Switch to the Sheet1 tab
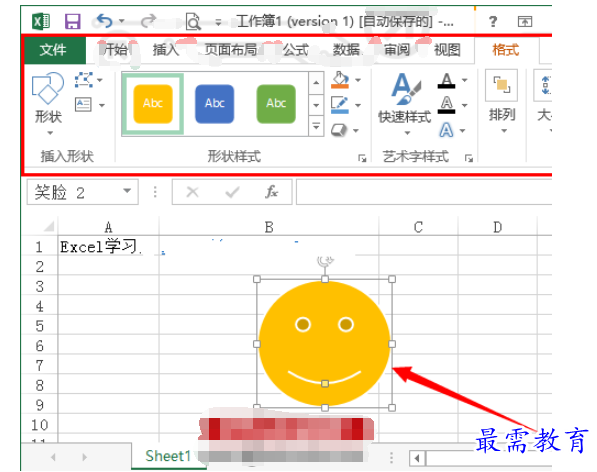Image resolution: width=597 pixels, height=472 pixels. [168, 456]
